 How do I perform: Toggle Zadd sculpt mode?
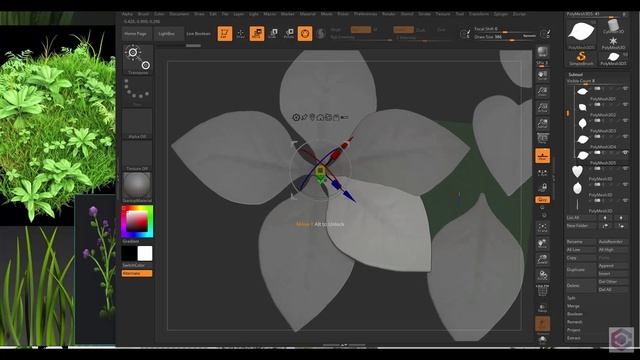tap(403, 29)
